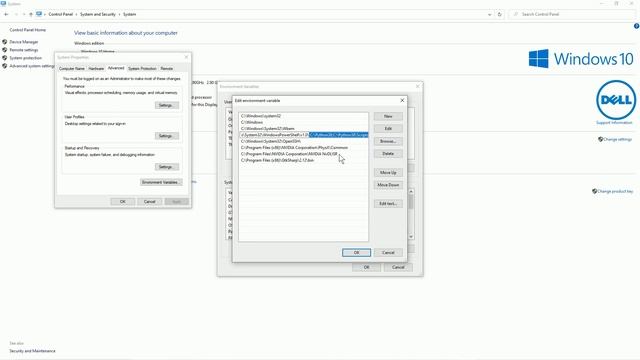
Task: Click the Move Up button
Action: (388, 173)
